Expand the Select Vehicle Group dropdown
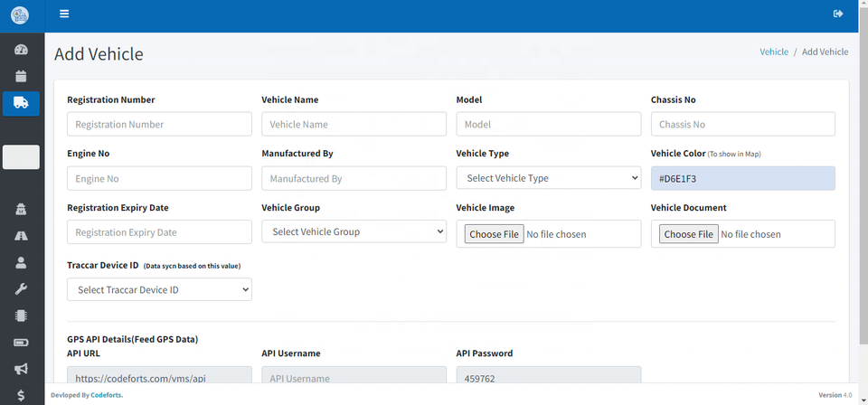The height and width of the screenshot is (405, 868). (354, 232)
